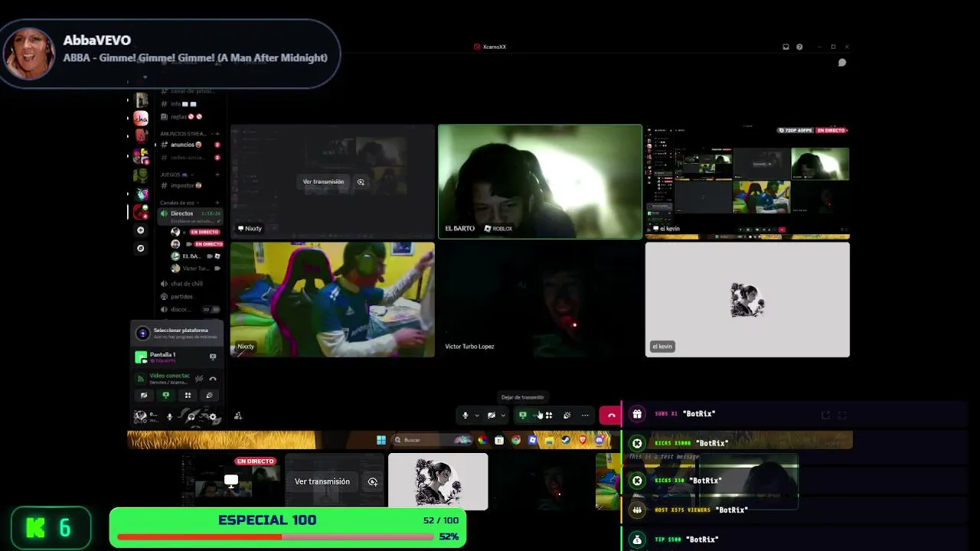This screenshot has height=551, width=980.
Task: Open Google Chrome from the taskbar
Action: coord(516,440)
